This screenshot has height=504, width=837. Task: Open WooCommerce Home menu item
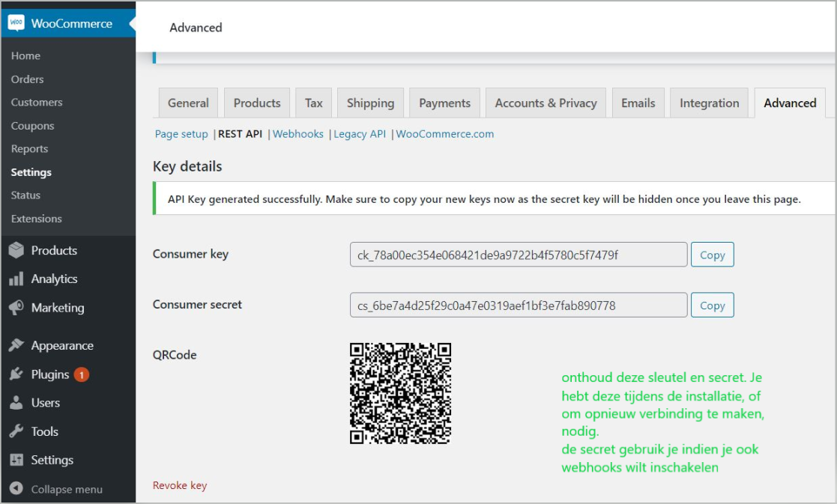click(x=25, y=55)
